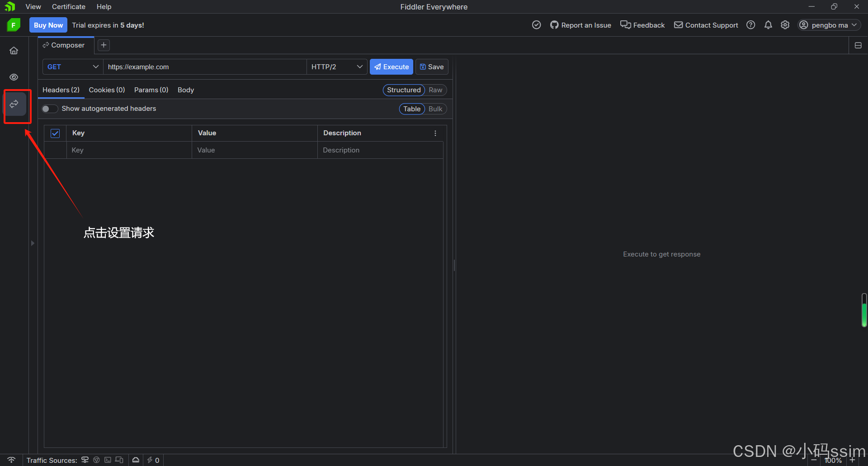The height and width of the screenshot is (466, 868).
Task: Switch to the Cookies (0) tab
Action: click(107, 90)
